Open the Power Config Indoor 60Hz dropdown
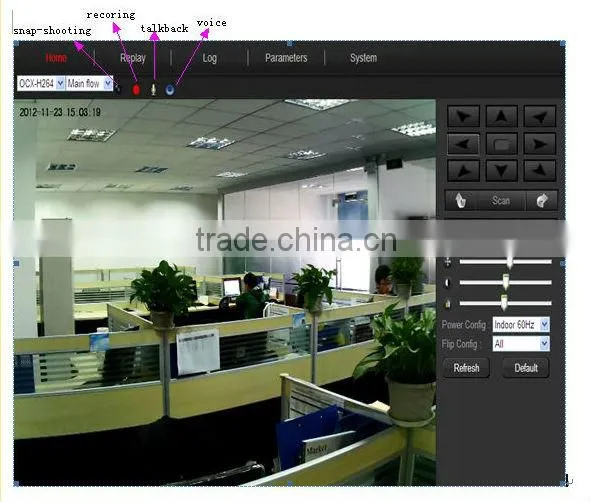The image size is (591, 502). pyautogui.click(x=521, y=324)
